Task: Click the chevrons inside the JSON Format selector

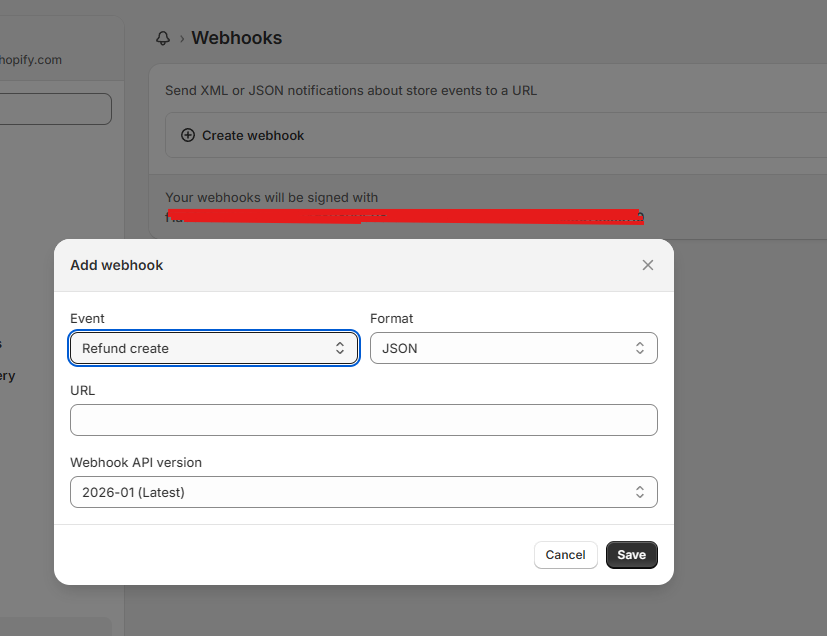Action: (x=639, y=347)
